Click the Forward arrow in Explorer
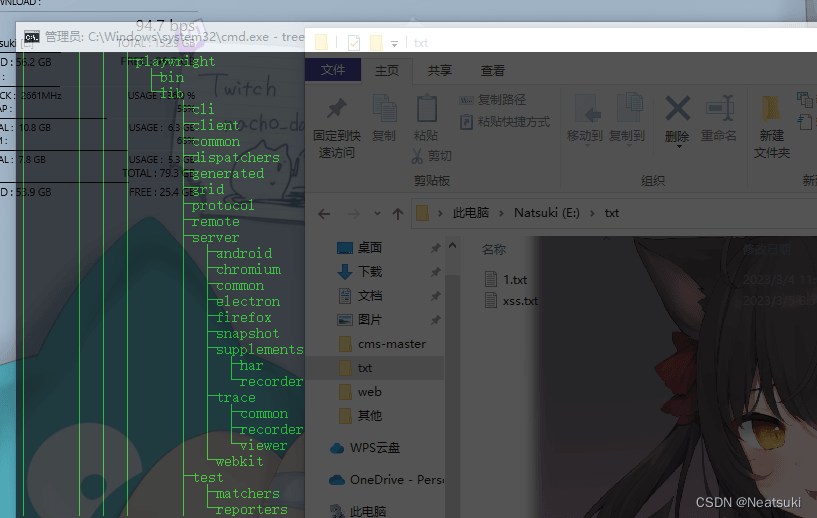The width and height of the screenshot is (817, 518). coord(353,214)
